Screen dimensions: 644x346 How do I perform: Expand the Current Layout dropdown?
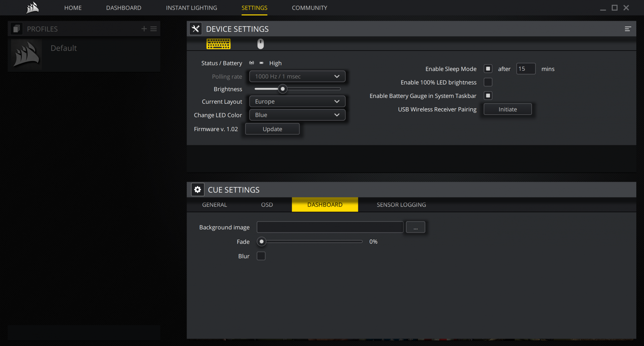click(297, 102)
